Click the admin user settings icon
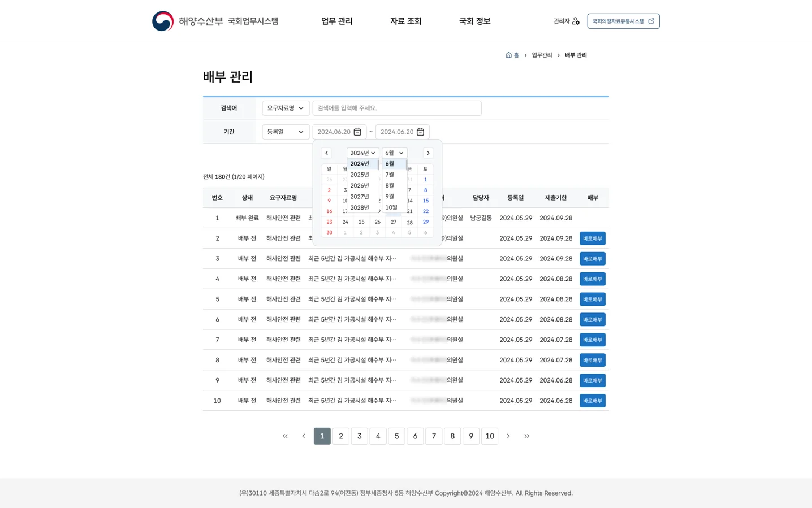The width and height of the screenshot is (812, 508). 576,21
